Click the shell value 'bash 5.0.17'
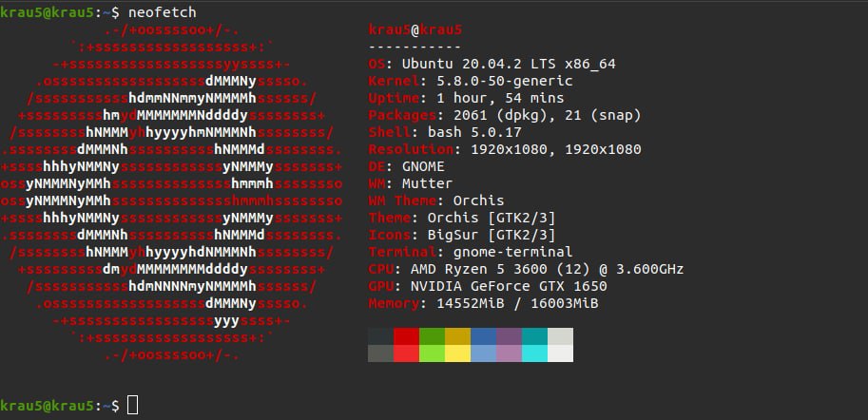Image resolution: width=868 pixels, height=420 pixels. 475,133
